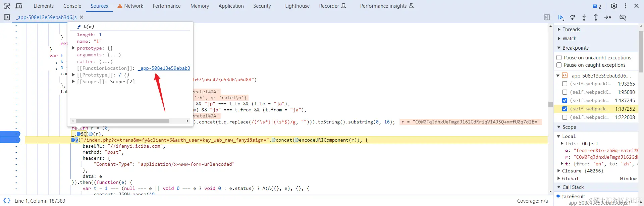Screen dimensions: 644x206
Task: Click the takeResult call stack arrow marker
Action: pyautogui.click(x=558, y=196)
